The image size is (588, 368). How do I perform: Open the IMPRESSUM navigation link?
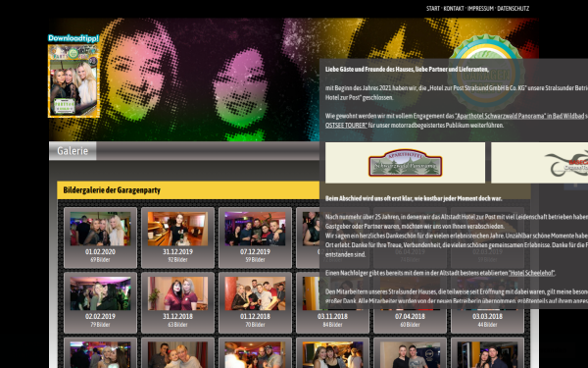tap(480, 8)
